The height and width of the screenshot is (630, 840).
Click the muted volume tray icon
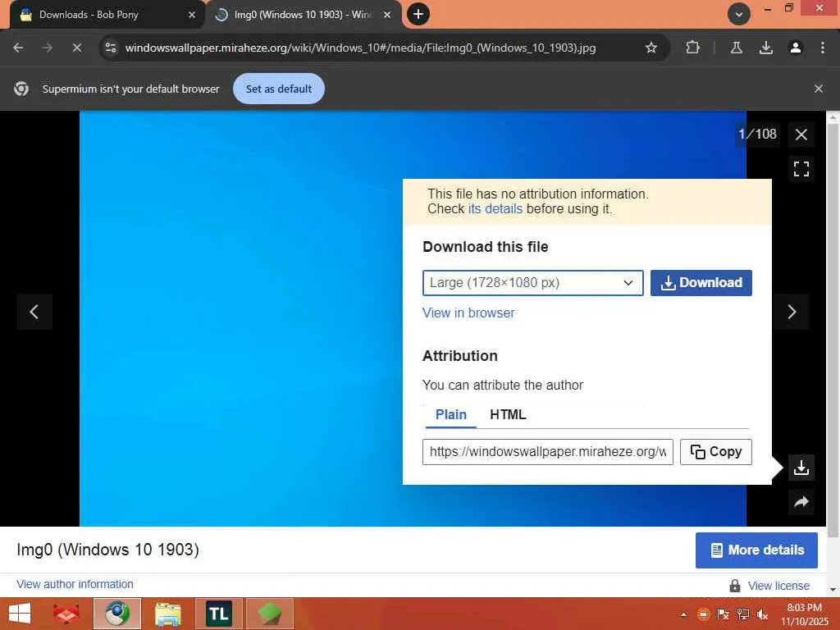click(x=762, y=614)
